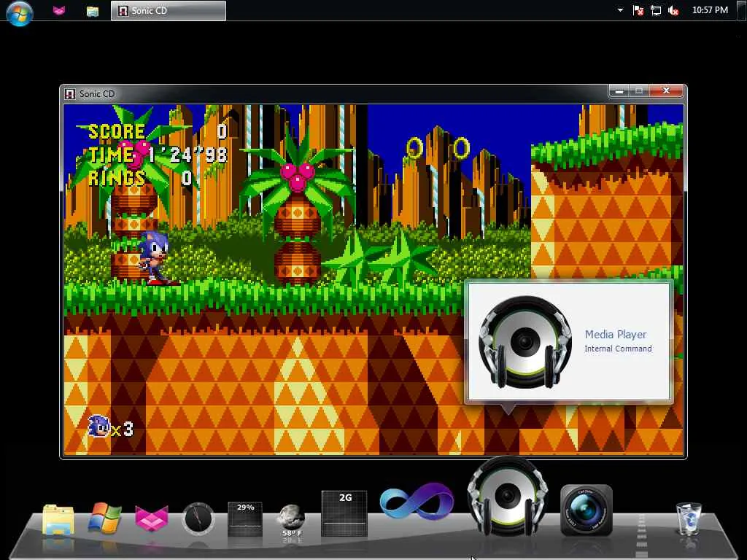
Task: Click the headphones image in tooltip
Action: pyautogui.click(x=525, y=341)
